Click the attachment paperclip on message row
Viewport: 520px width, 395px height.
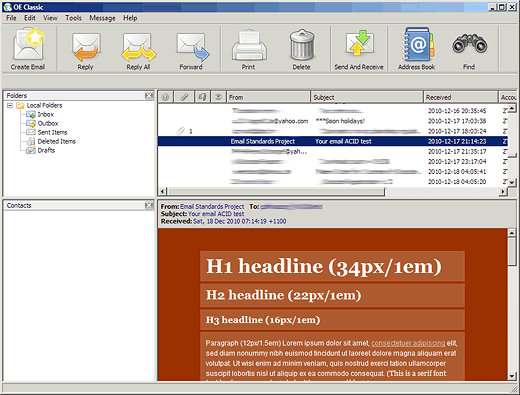click(x=180, y=131)
